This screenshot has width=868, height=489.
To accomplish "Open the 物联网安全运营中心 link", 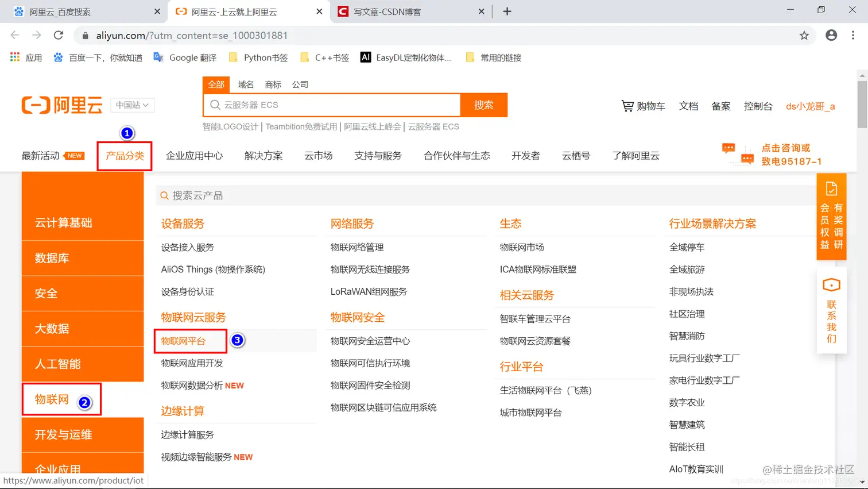I will [x=370, y=341].
